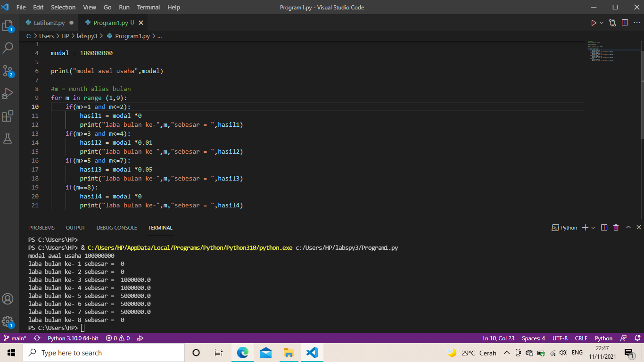Close the Program1.py editor tab
This screenshot has width=644, height=362.
[x=140, y=23]
